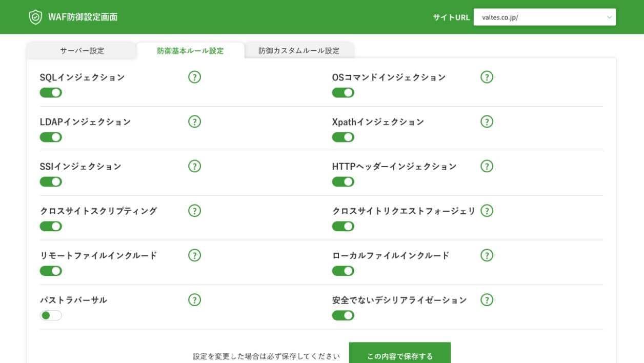Toggle リモートファイルインクルード protection off

pos(50,270)
